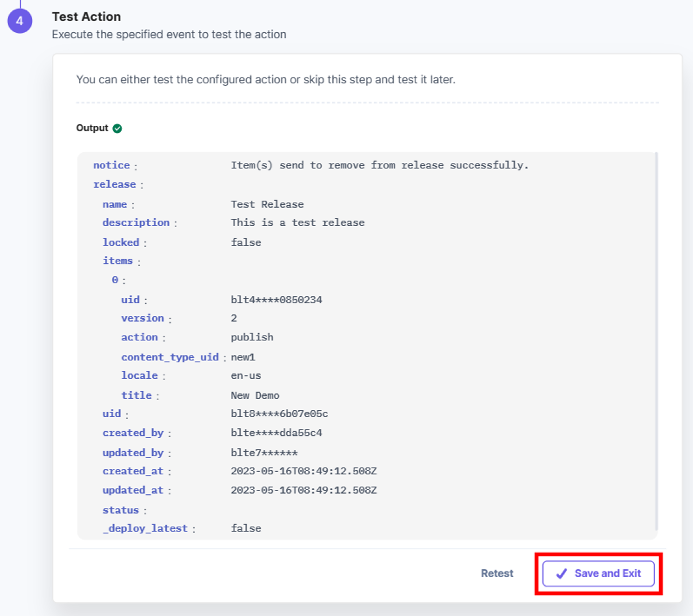This screenshot has width=693, height=616.
Task: Select the items key in output
Action: coord(118,261)
